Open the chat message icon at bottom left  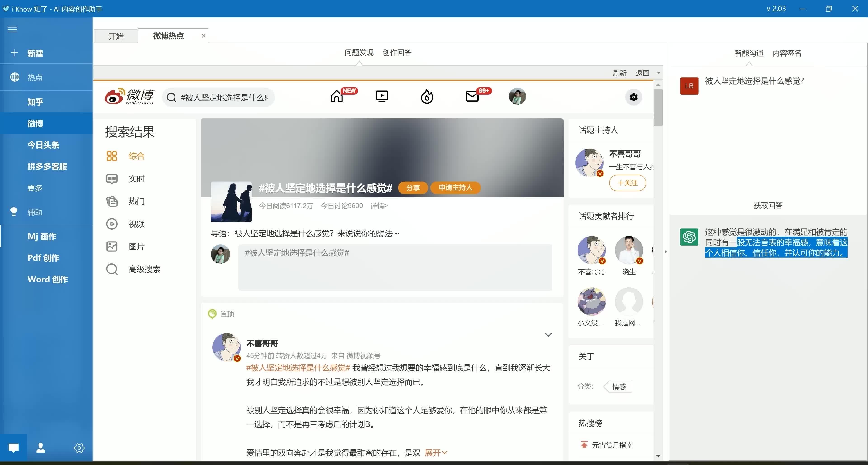14,447
